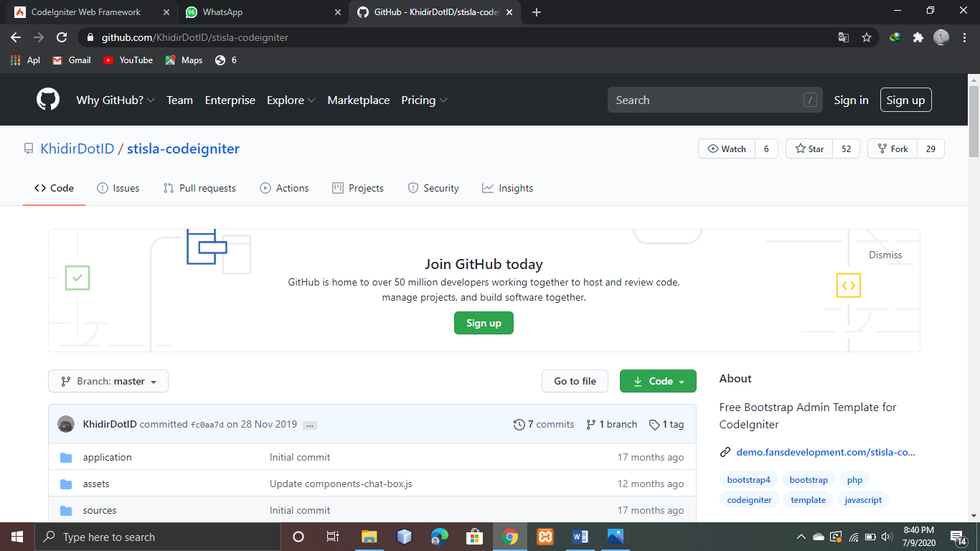
Task: Go back with browser back arrow
Action: pyautogui.click(x=16, y=37)
